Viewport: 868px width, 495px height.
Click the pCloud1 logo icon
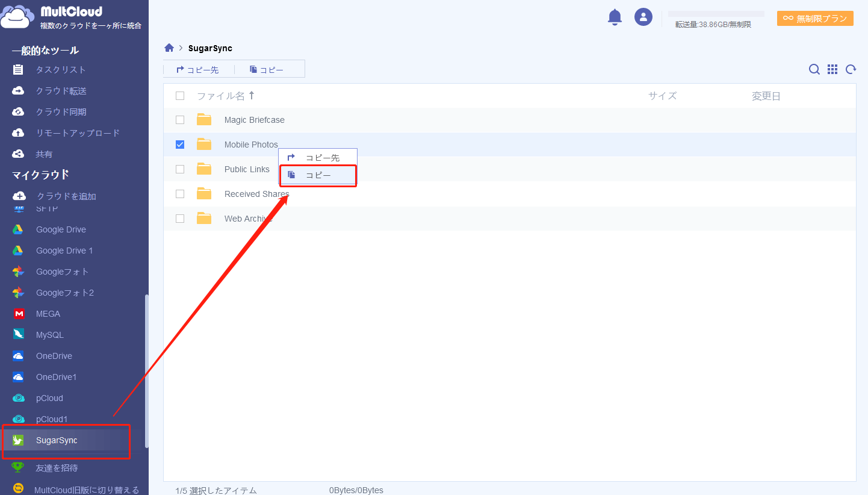pyautogui.click(x=19, y=419)
